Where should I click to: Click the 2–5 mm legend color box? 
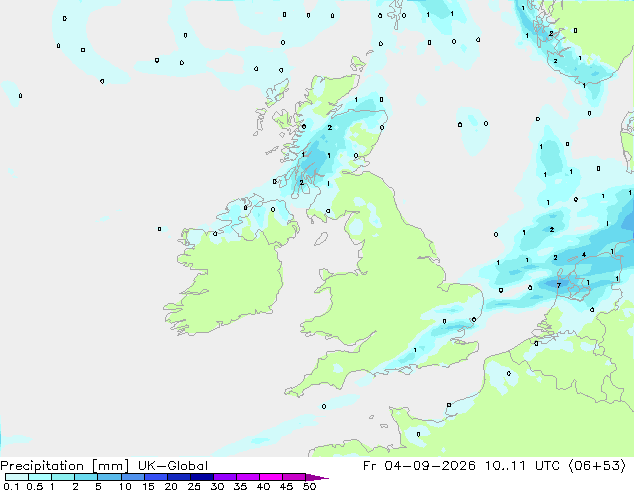point(86,477)
